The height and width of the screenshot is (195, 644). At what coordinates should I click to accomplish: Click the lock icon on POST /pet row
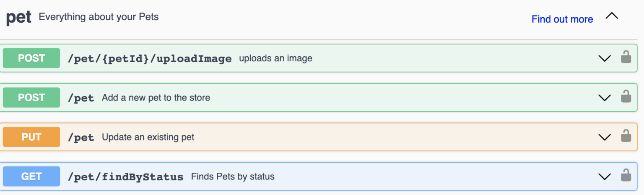(x=626, y=97)
